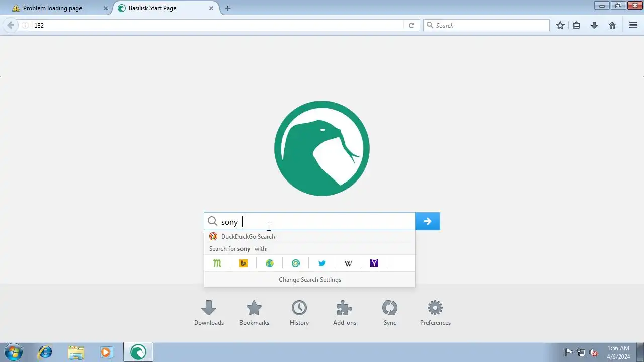Open the site identity info icon

point(25,25)
